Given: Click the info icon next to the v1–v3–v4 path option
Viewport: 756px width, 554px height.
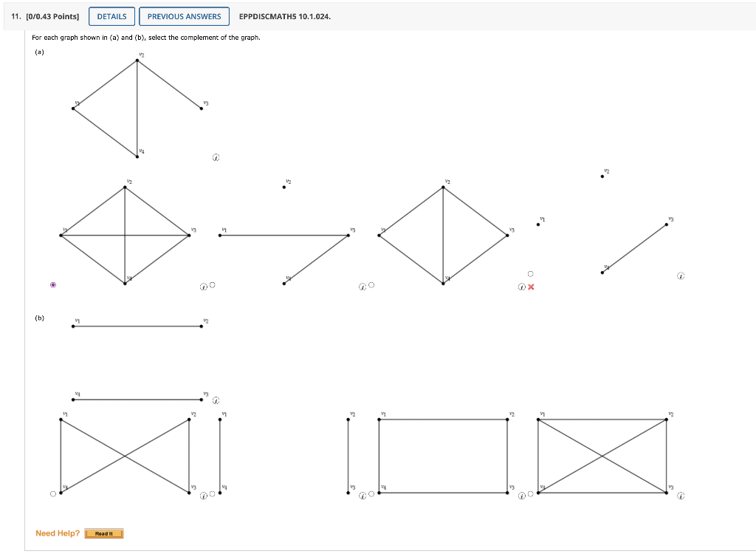Looking at the screenshot, I should (x=363, y=285).
